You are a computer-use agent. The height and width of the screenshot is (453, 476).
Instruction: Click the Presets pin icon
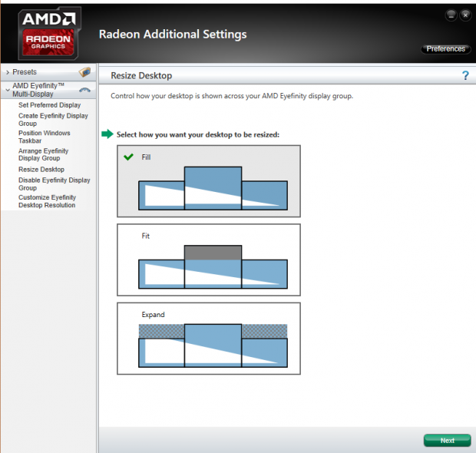tap(84, 72)
